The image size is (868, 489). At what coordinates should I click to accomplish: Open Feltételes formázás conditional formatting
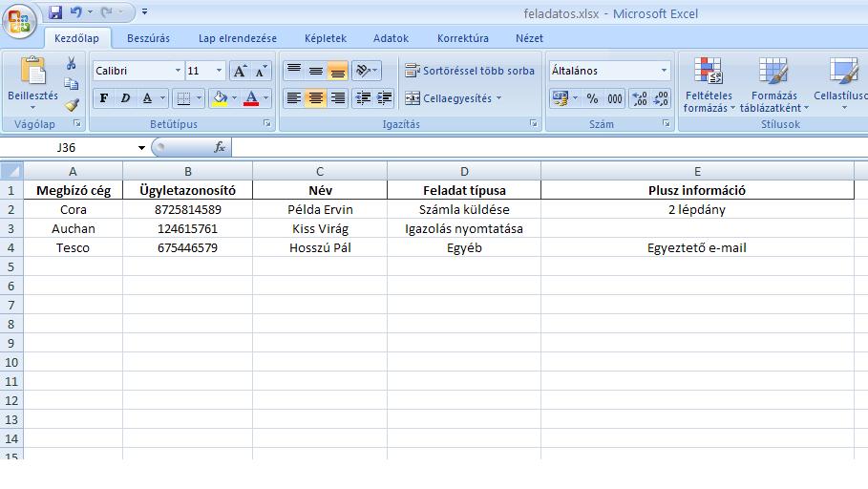pos(709,85)
